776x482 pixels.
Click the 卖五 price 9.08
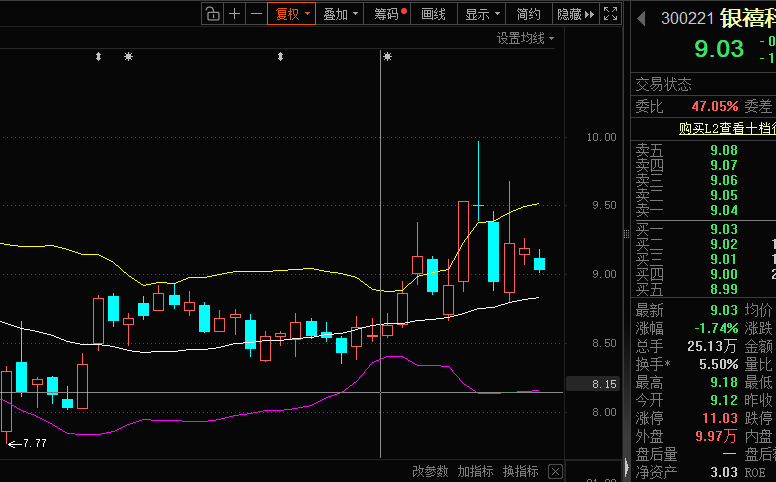(x=724, y=150)
